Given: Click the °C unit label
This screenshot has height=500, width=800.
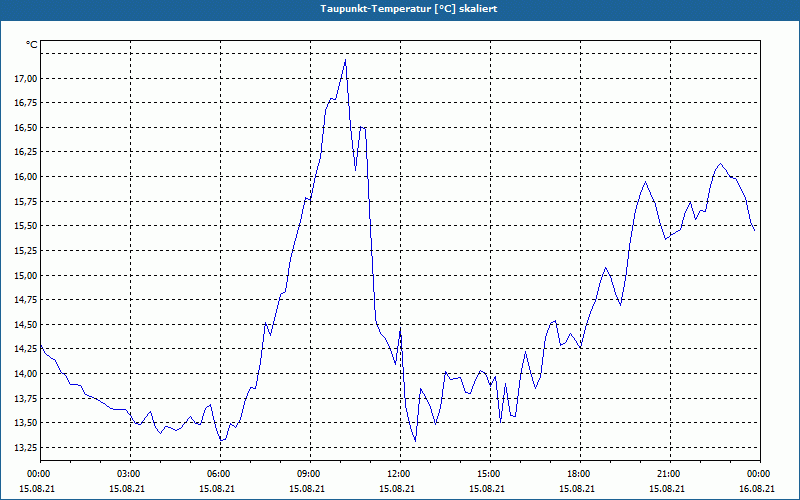Looking at the screenshot, I should click(32, 45).
